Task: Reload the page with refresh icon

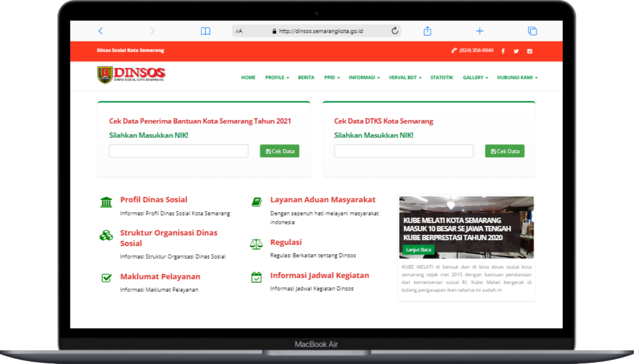Action: [x=395, y=31]
